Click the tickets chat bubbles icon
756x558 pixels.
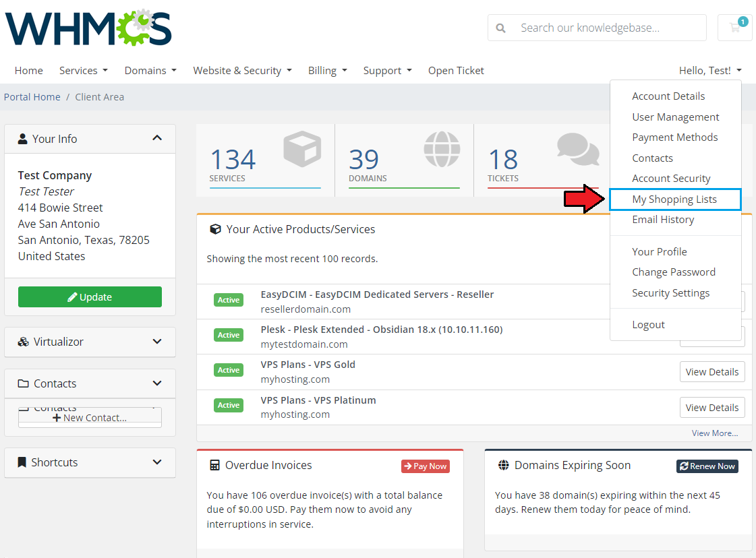pyautogui.click(x=578, y=149)
